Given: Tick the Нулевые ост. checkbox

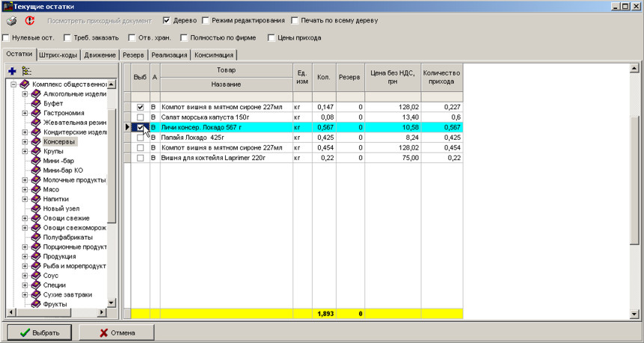Looking at the screenshot, I should pos(7,37).
